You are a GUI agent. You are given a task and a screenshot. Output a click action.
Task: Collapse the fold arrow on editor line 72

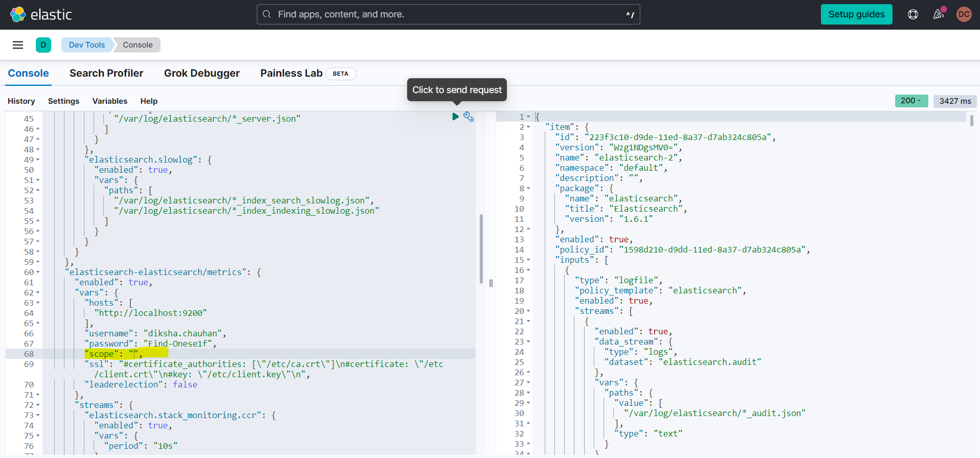[x=38, y=405]
